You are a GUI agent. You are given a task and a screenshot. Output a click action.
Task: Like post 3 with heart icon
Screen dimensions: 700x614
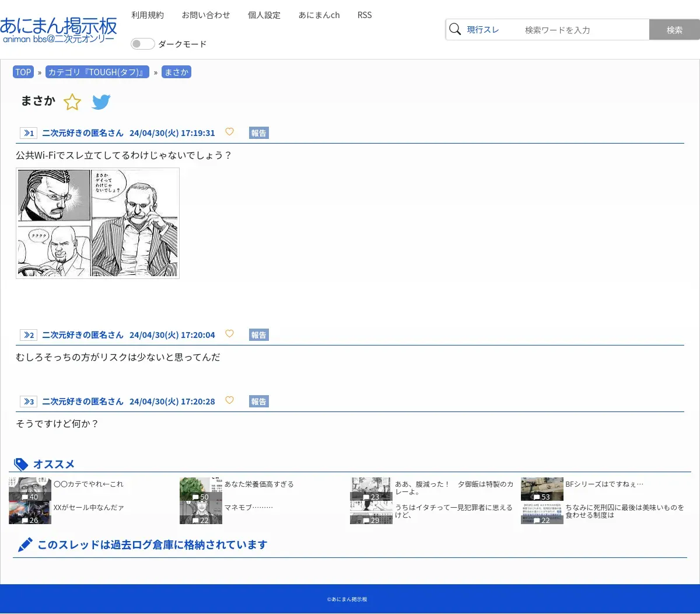[229, 400]
